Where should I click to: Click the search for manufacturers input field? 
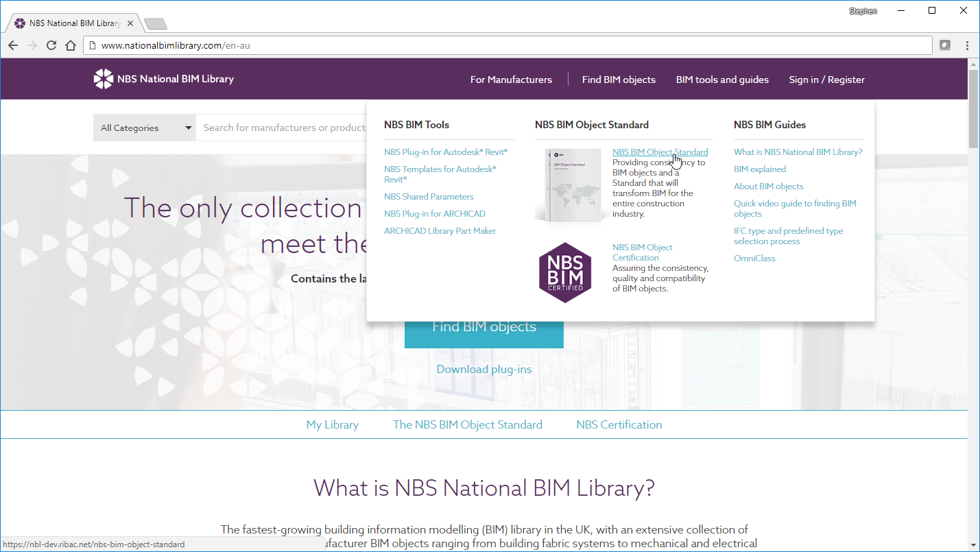coord(281,128)
